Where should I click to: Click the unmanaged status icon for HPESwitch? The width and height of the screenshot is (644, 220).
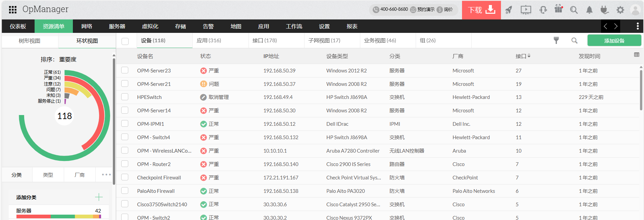(x=203, y=97)
